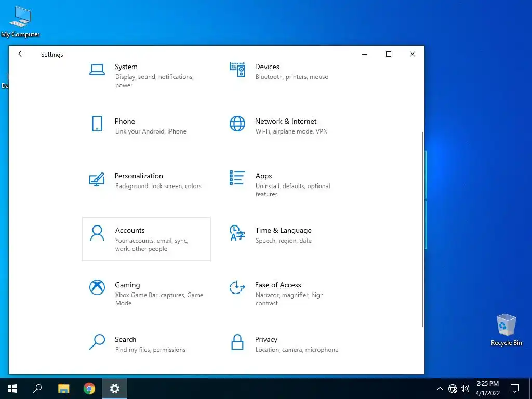Show hidden tray icons chevron

point(440,389)
